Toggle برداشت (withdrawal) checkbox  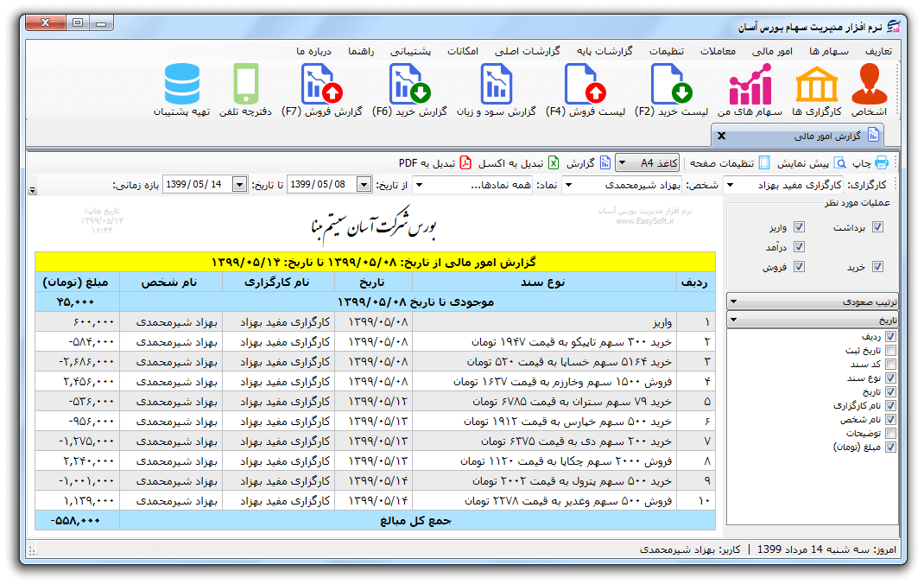(x=877, y=227)
